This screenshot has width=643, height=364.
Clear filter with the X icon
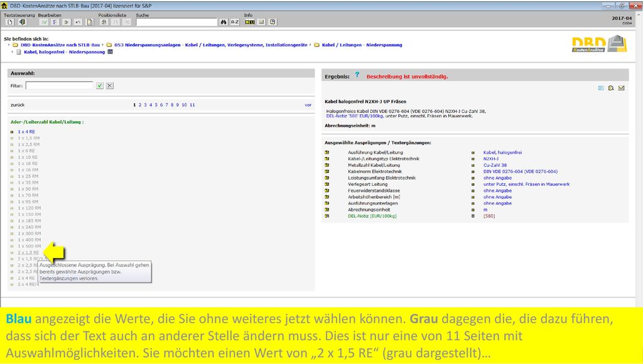point(110,86)
